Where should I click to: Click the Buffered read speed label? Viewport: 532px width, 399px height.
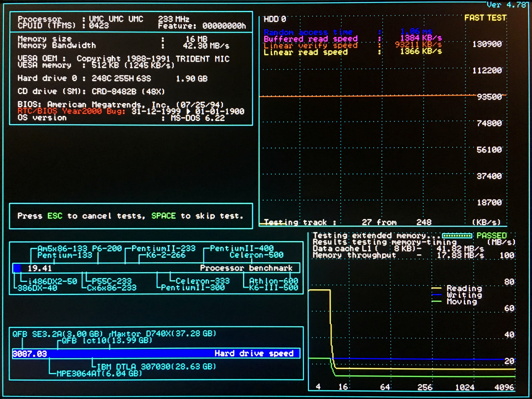click(x=310, y=39)
